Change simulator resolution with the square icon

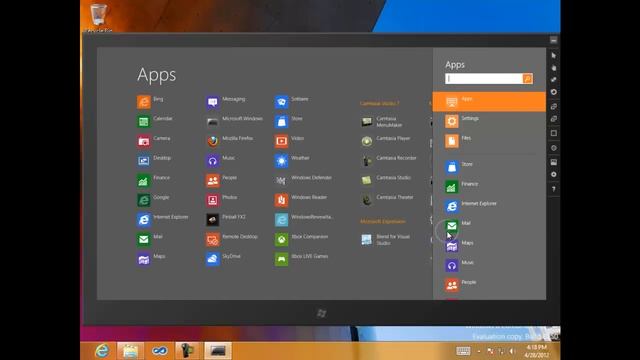pos(553,133)
